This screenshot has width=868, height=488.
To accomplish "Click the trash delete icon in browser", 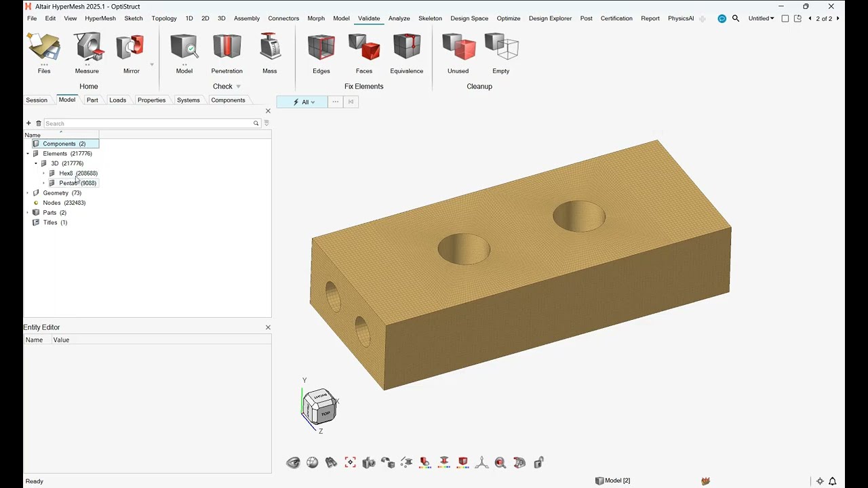I will [x=39, y=123].
